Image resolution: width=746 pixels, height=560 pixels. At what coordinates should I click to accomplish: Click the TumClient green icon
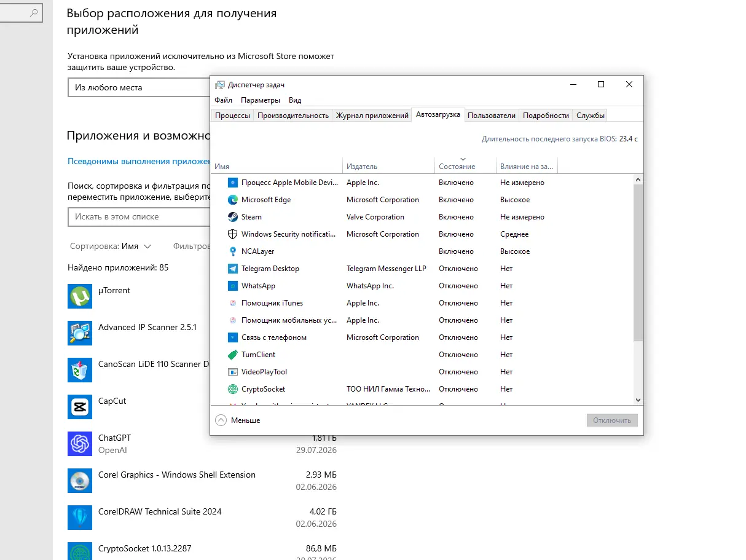[x=232, y=355]
